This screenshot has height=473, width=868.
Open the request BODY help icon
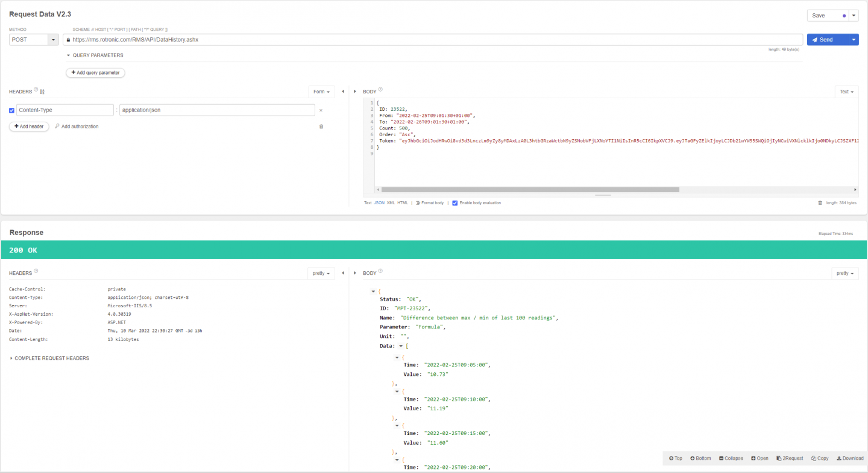(x=380, y=90)
